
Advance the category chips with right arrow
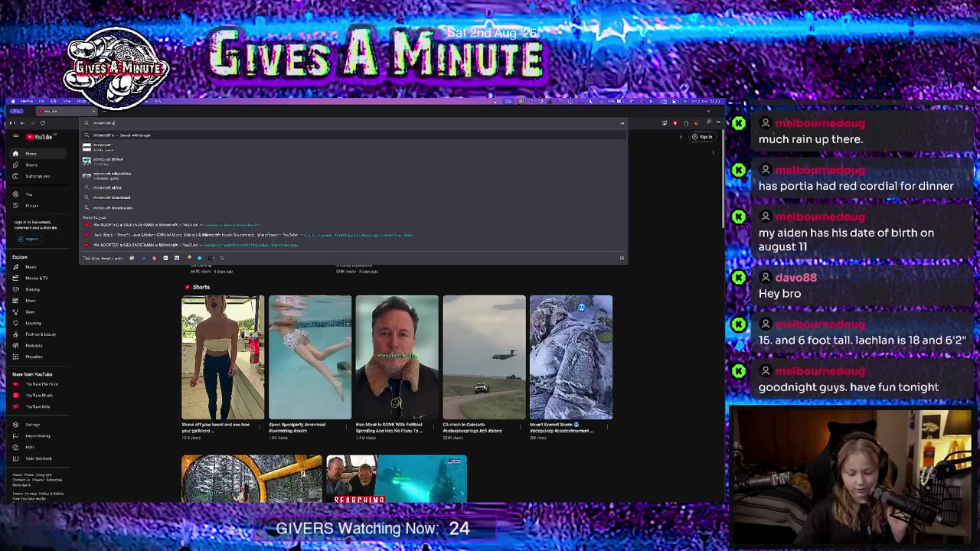click(x=713, y=152)
